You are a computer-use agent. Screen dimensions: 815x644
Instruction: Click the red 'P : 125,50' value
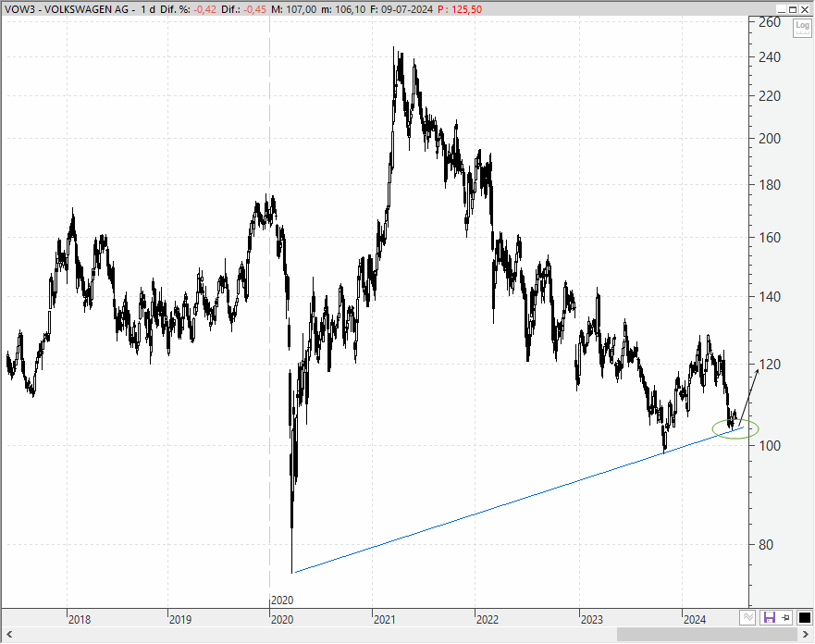pyautogui.click(x=460, y=9)
